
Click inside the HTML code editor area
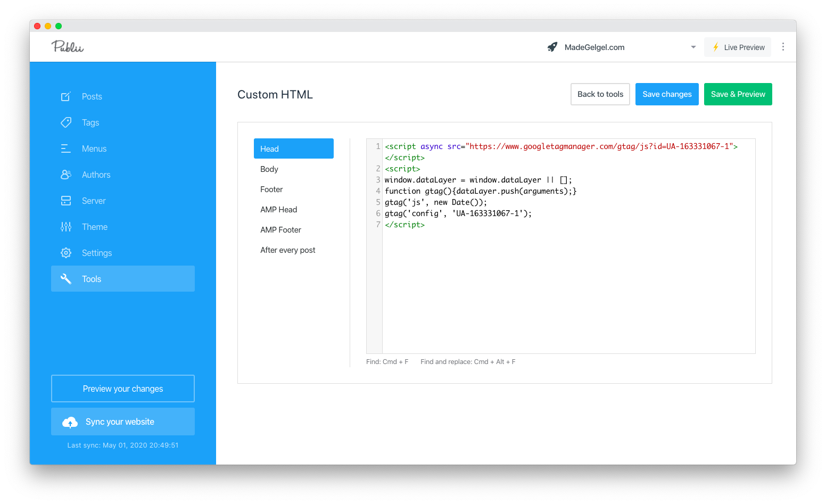pyautogui.click(x=568, y=287)
